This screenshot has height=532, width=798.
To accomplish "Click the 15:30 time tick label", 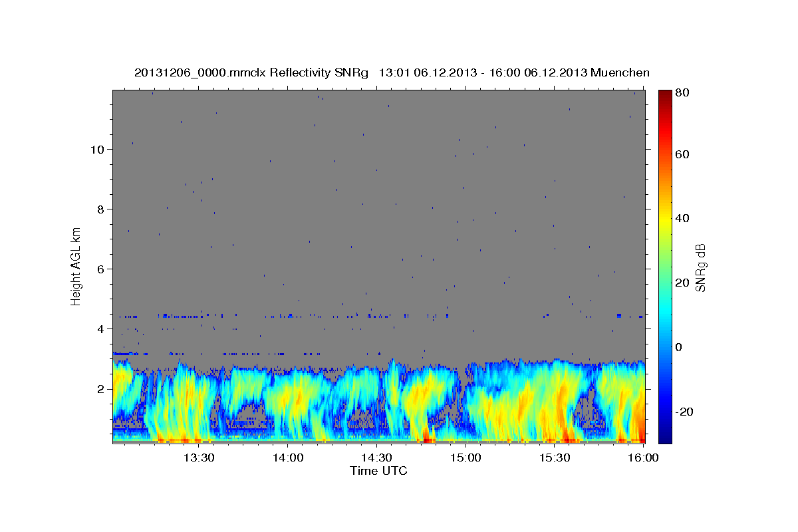I will click(555, 458).
